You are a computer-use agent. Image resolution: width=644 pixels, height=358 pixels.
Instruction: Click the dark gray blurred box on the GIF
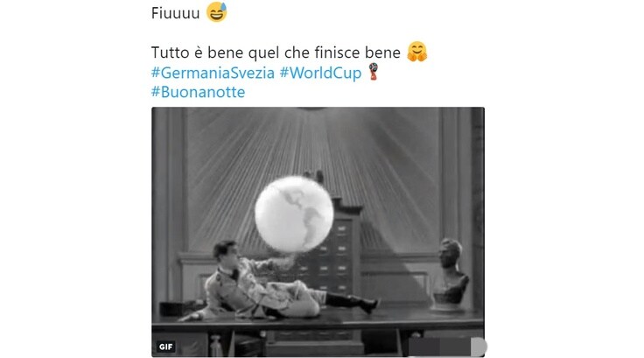439,347
